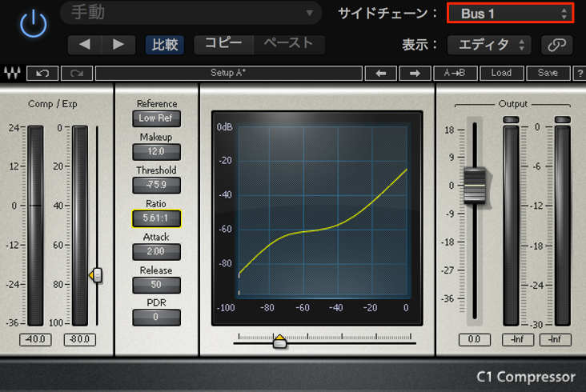Toggle the 比較 compare button
586x392 pixels.
click(x=165, y=45)
